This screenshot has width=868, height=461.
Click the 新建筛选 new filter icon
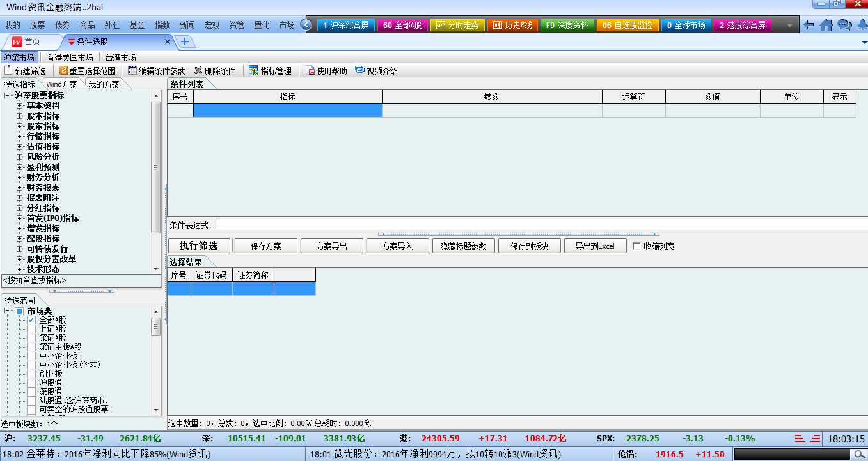[x=8, y=70]
